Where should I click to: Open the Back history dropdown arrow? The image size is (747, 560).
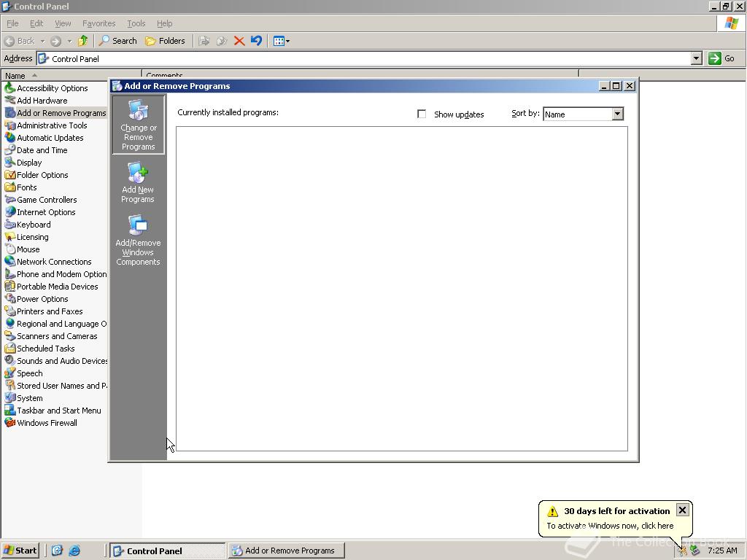click(x=42, y=41)
